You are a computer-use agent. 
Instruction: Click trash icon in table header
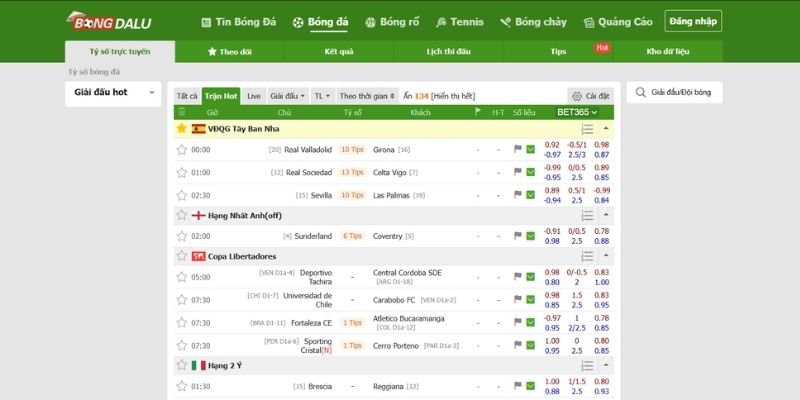point(181,113)
